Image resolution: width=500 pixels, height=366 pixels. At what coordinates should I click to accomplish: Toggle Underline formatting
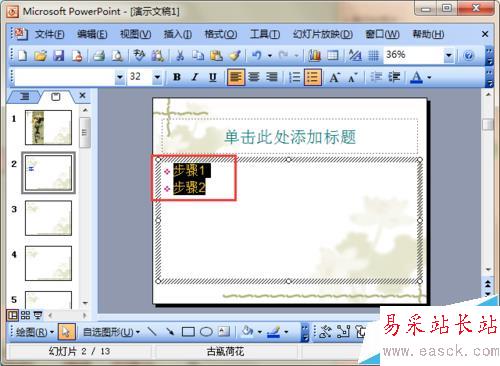point(213,77)
